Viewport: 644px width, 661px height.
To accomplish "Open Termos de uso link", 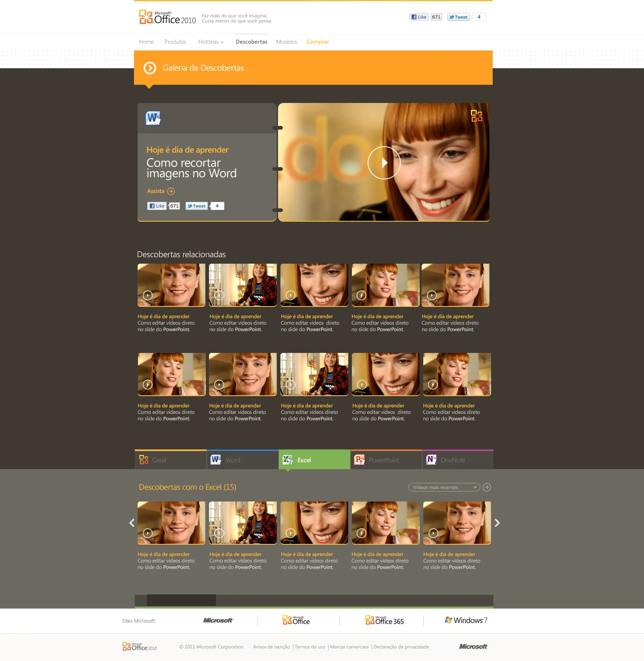I will click(310, 647).
